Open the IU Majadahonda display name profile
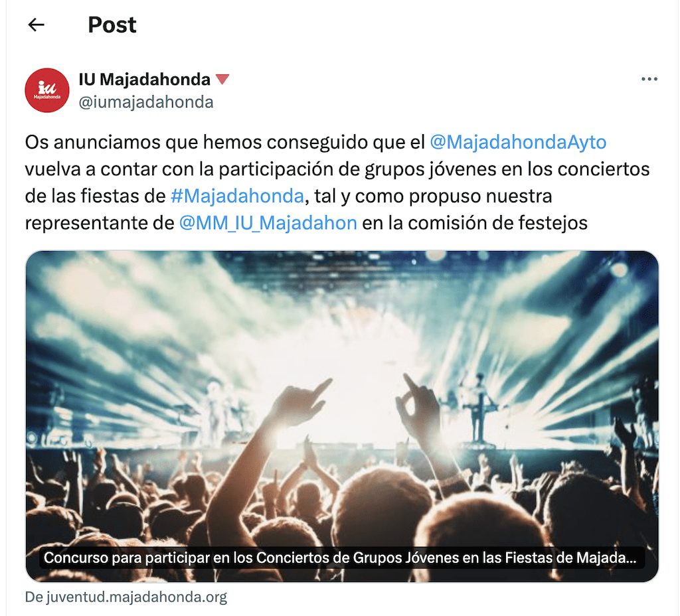680x616 pixels. pyautogui.click(x=144, y=80)
